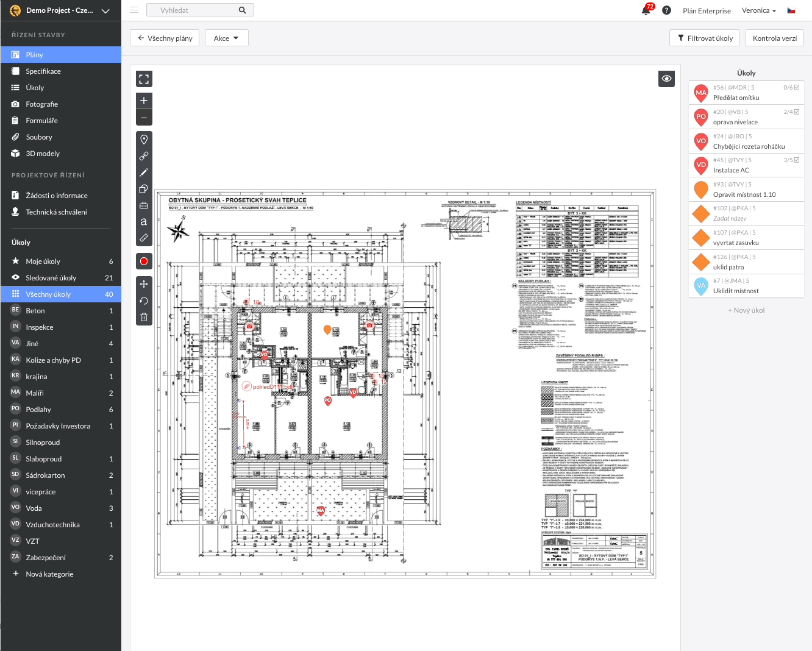Viewport: 812px width, 651px height.
Task: Switch to the Specifikace section
Action: tap(44, 71)
